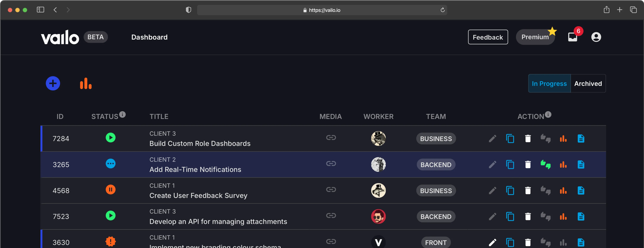The width and height of the screenshot is (644, 248).
Task: Click the media link icon for task 7523
Action: 331,216
